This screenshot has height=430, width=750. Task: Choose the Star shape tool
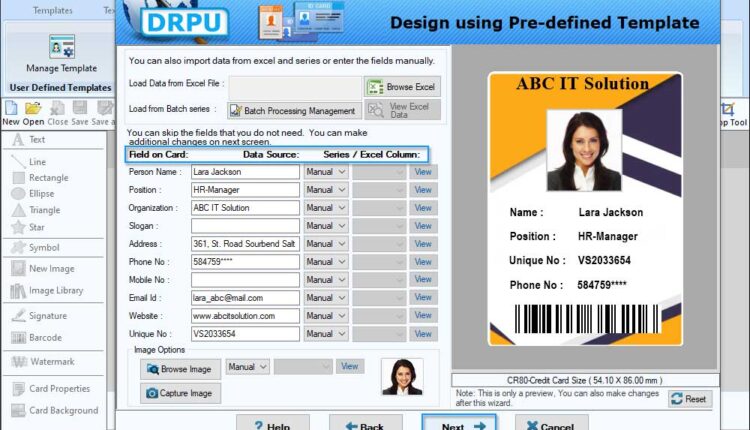pyautogui.click(x=36, y=227)
